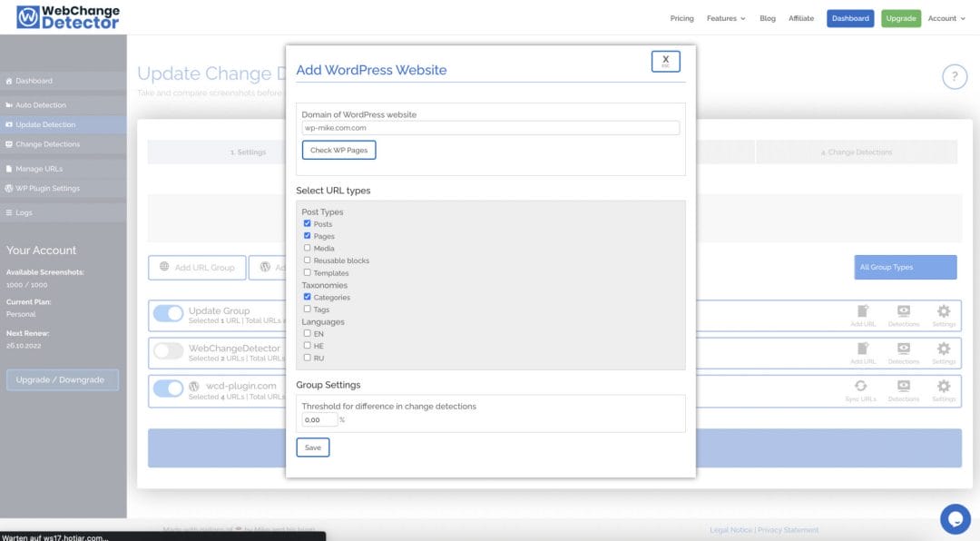Image resolution: width=980 pixels, height=541 pixels.
Task: Click the Check WP Pages button
Action: coord(338,150)
